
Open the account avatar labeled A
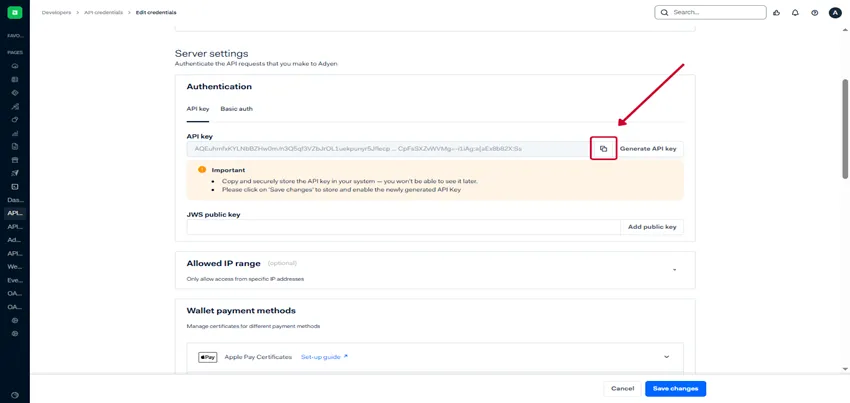[835, 12]
